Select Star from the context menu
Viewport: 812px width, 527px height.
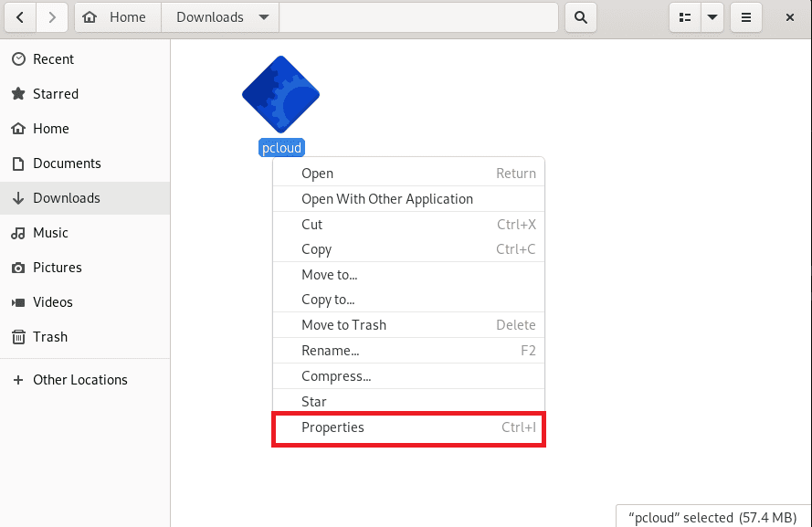pyautogui.click(x=408, y=401)
